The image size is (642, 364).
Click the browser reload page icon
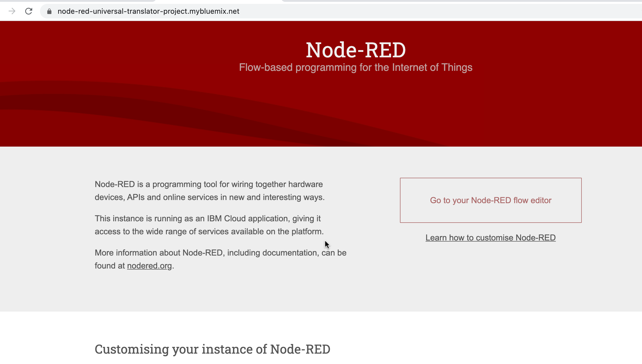click(29, 11)
